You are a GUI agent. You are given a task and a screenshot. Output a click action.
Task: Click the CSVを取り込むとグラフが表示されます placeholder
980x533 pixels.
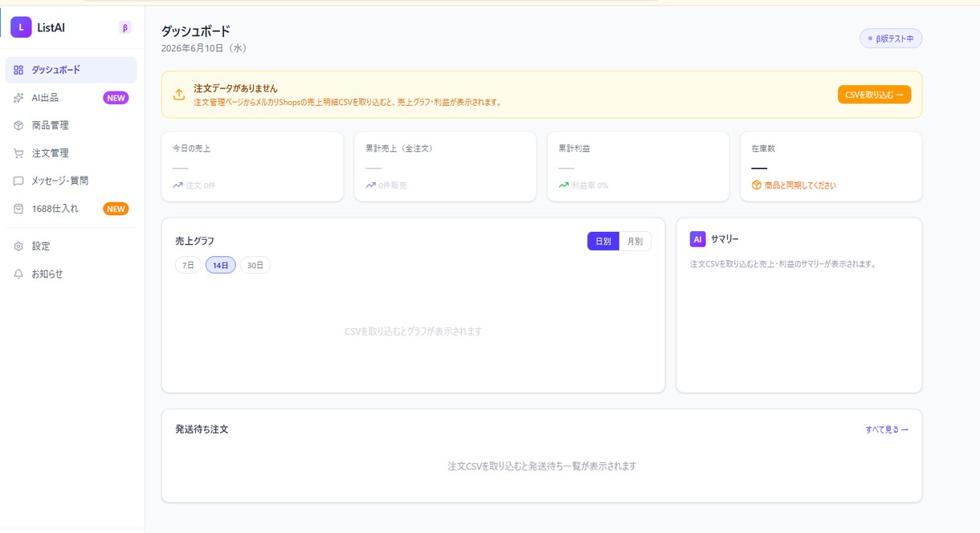point(413,332)
